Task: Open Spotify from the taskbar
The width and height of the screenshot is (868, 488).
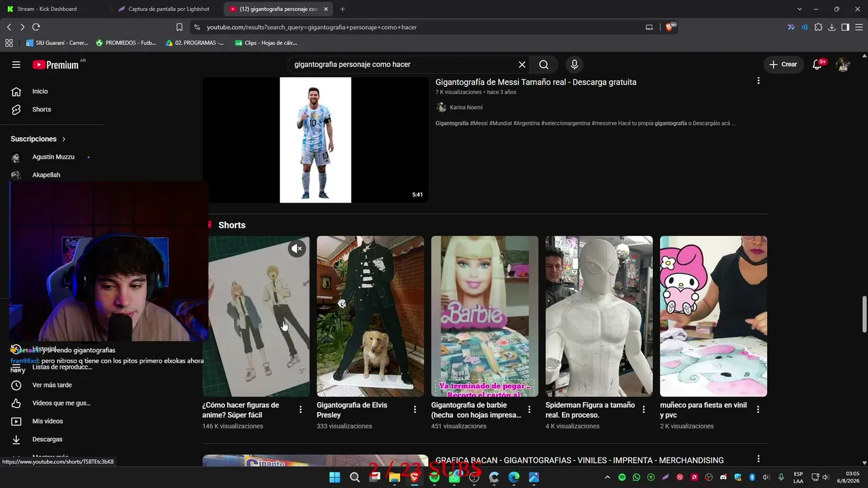Action: tap(434, 477)
